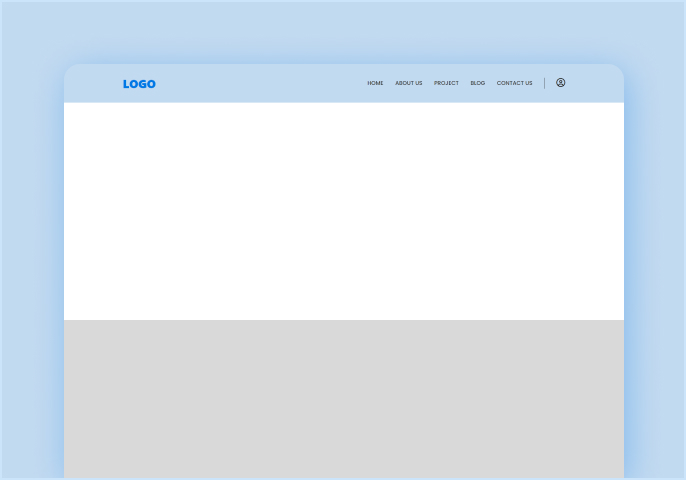The height and width of the screenshot is (480, 686).
Task: Click empty header space between LOGO and HOME
Action: pos(260,84)
